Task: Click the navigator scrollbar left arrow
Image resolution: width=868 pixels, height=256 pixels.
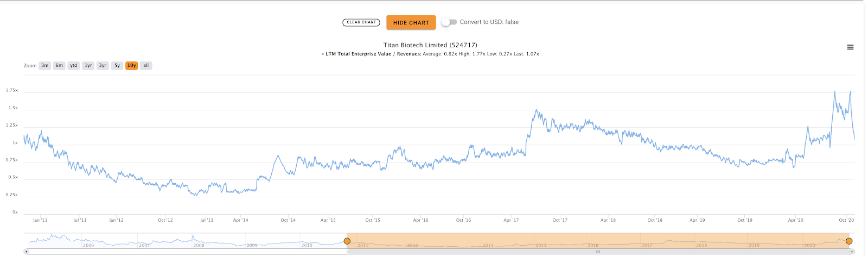Action: coord(27,252)
